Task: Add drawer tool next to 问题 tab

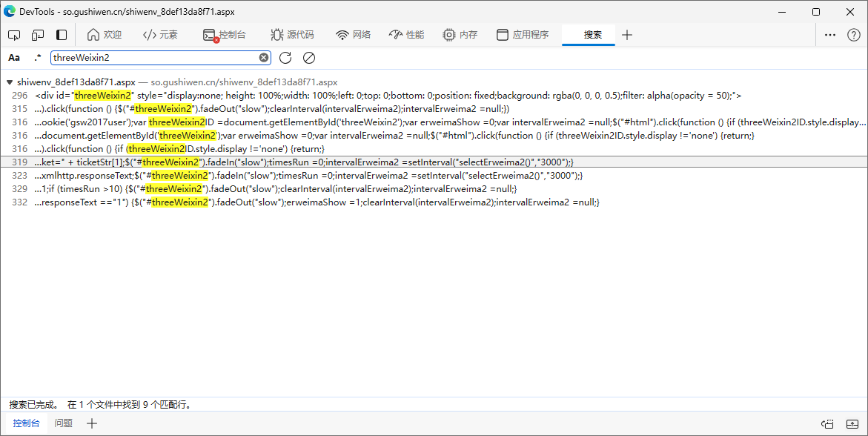Action: [x=92, y=423]
